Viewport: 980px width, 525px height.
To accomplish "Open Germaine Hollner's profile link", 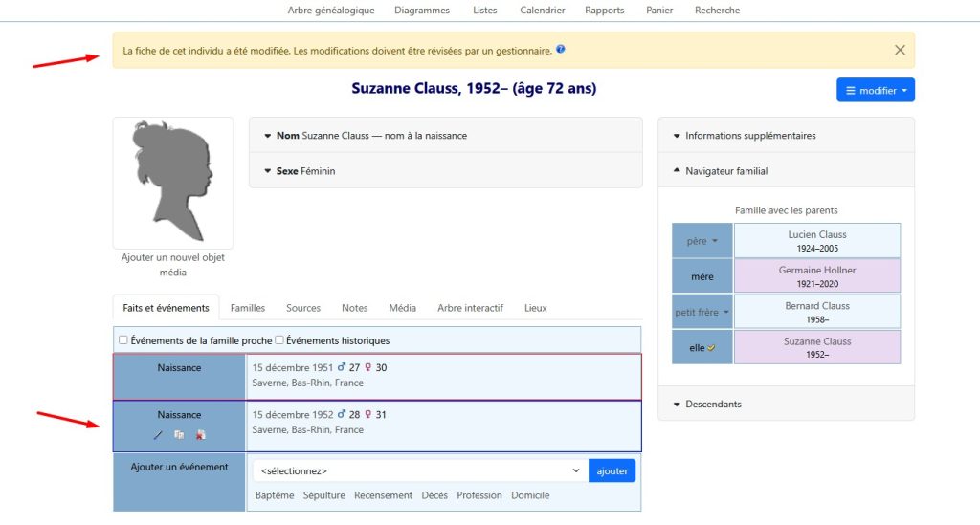I will click(x=816, y=271).
